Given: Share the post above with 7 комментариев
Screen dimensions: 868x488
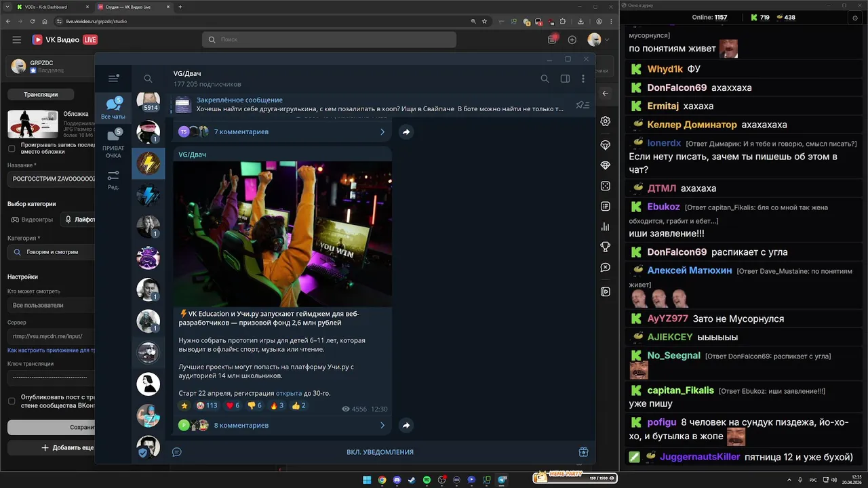Looking at the screenshot, I should click(x=406, y=131).
